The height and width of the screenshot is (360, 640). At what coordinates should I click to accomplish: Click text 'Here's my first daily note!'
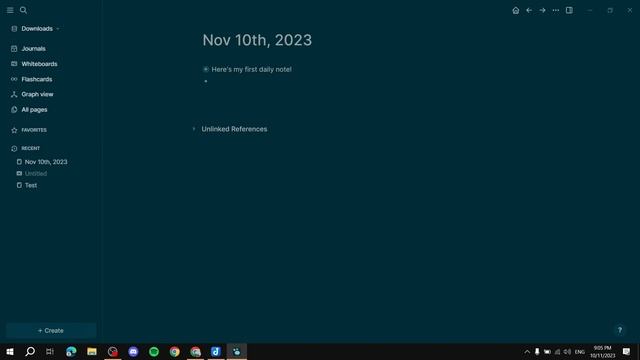pos(251,69)
